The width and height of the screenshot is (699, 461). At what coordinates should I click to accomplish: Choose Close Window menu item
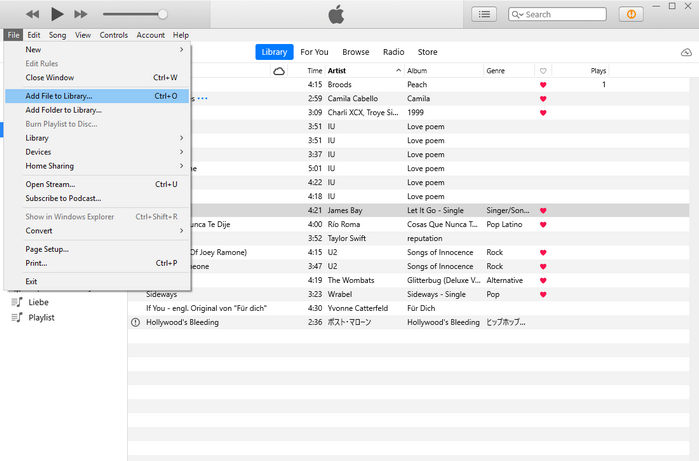coord(97,78)
